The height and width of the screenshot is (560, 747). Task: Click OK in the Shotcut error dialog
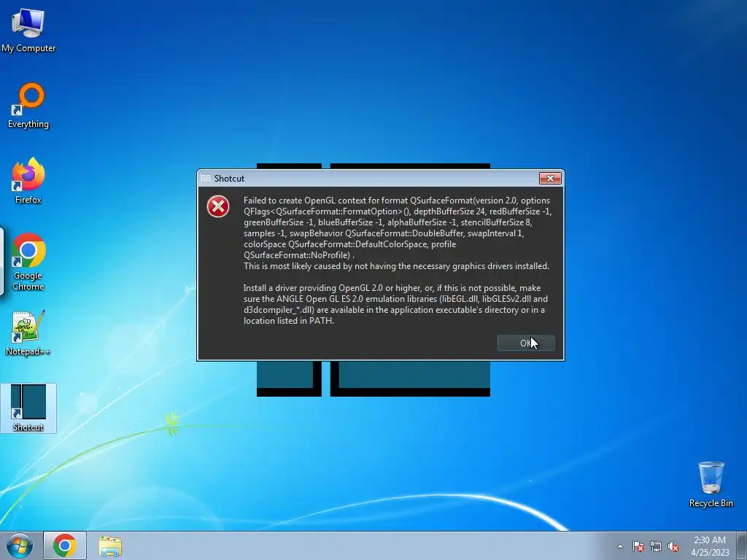point(525,343)
